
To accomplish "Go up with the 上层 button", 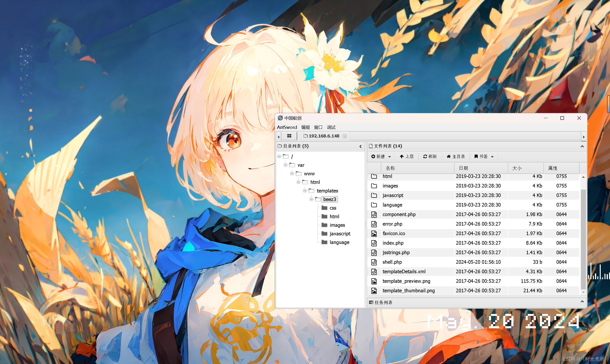I will (x=407, y=157).
